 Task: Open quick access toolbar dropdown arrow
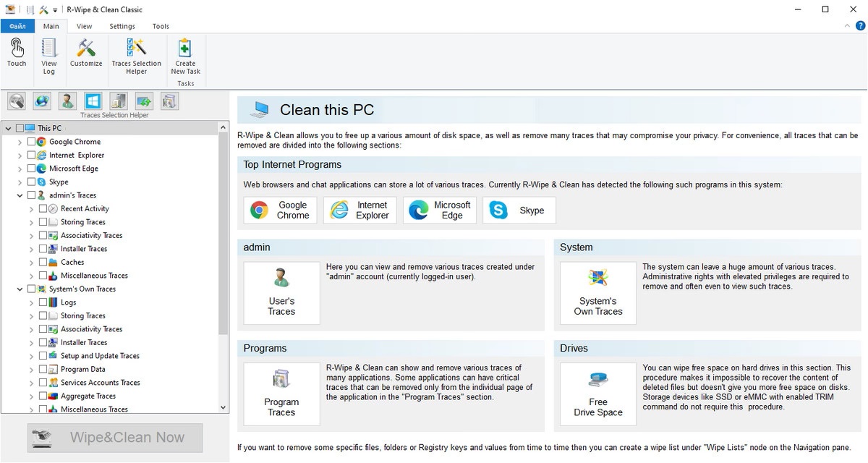point(56,10)
